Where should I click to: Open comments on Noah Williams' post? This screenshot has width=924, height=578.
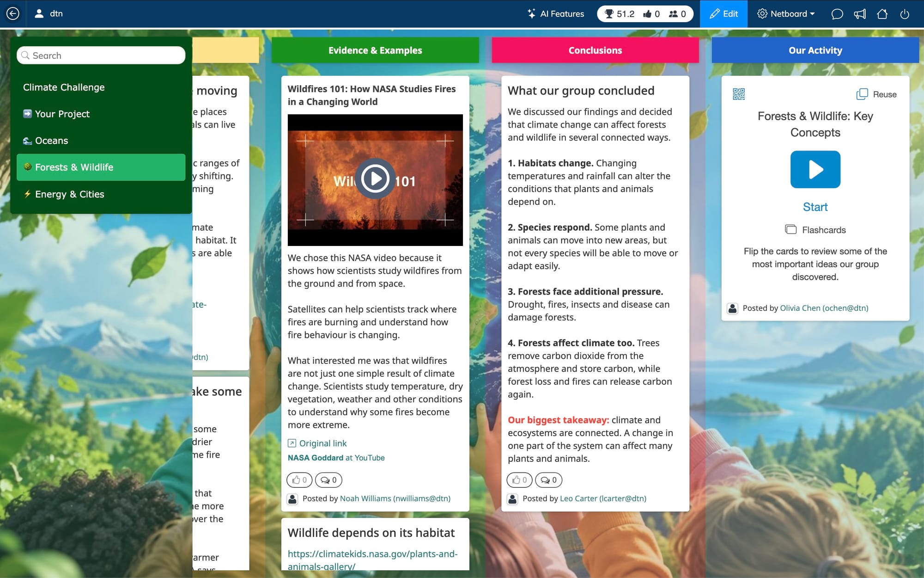(x=328, y=480)
